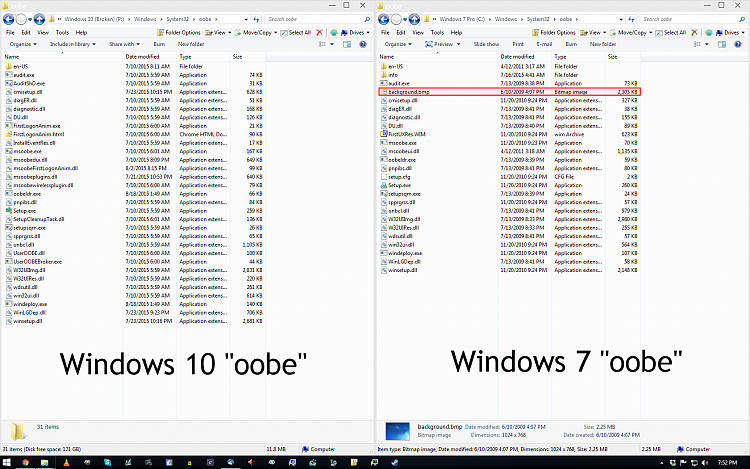The height and width of the screenshot is (469, 750).
Task: Open the Edit menu in Windows 10 window
Action: tap(26, 33)
